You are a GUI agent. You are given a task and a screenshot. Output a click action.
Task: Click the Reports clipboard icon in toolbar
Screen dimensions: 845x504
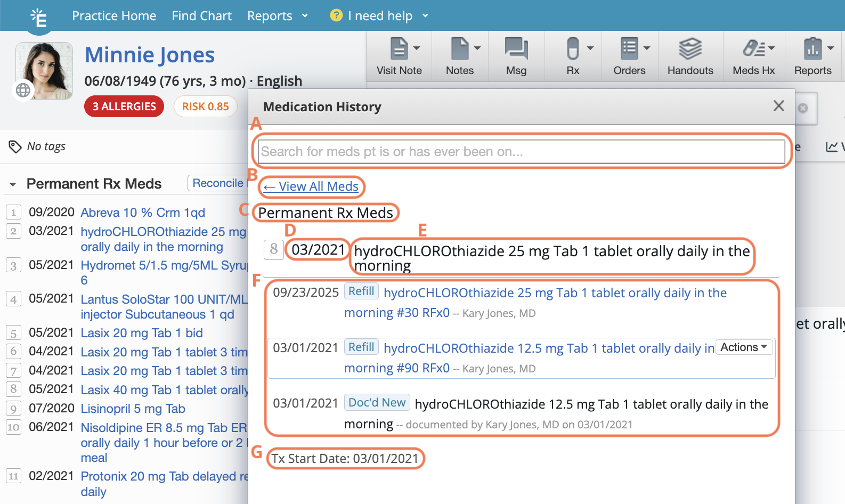click(812, 49)
